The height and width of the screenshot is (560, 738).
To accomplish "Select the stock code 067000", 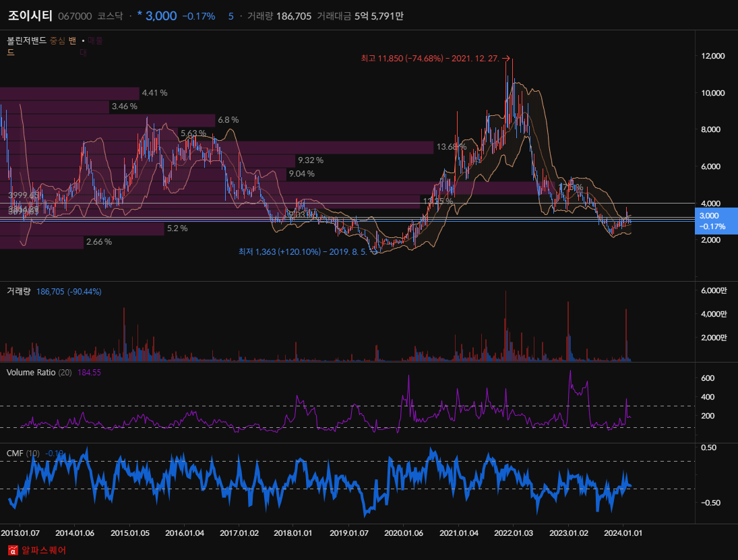I will (75, 16).
